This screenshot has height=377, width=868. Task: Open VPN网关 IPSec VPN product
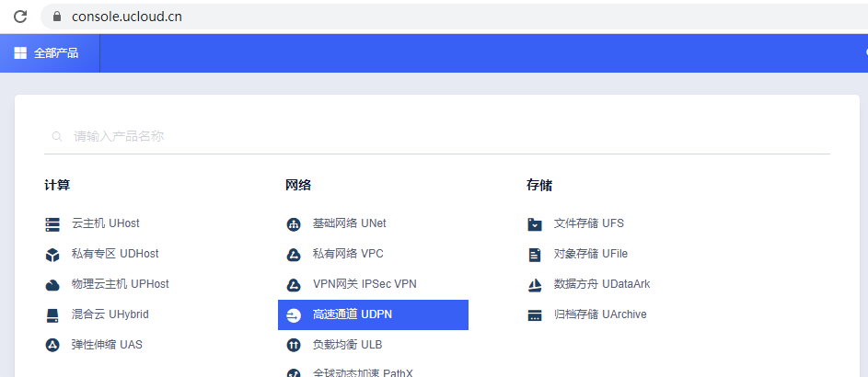[365, 284]
